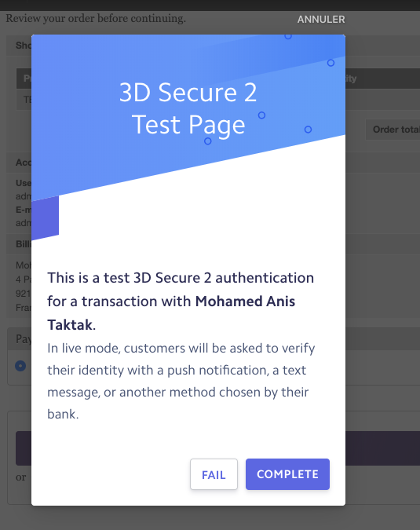Click the circle near banner's upper right corner
Viewport: 420px width, 530px height.
pyautogui.click(x=331, y=63)
